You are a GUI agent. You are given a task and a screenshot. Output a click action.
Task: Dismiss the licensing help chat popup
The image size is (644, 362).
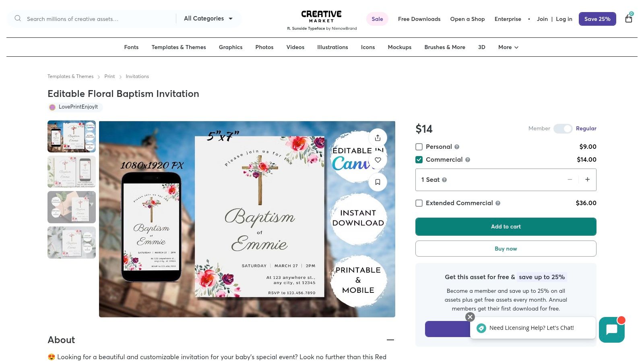coord(470,317)
